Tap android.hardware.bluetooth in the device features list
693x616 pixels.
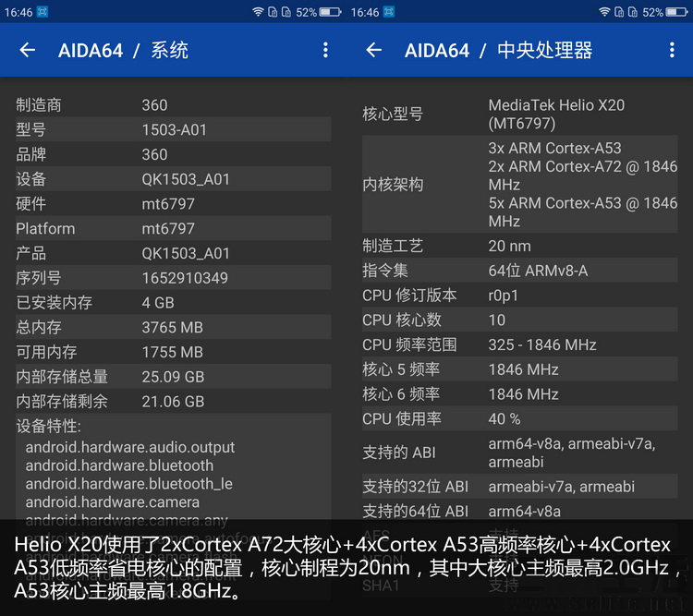coord(119,465)
